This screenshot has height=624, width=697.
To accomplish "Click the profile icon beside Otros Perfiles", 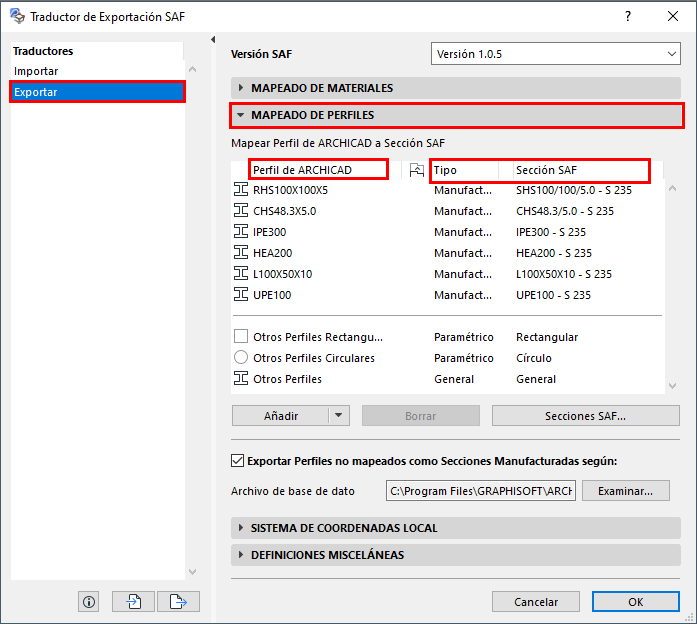I will pos(241,378).
